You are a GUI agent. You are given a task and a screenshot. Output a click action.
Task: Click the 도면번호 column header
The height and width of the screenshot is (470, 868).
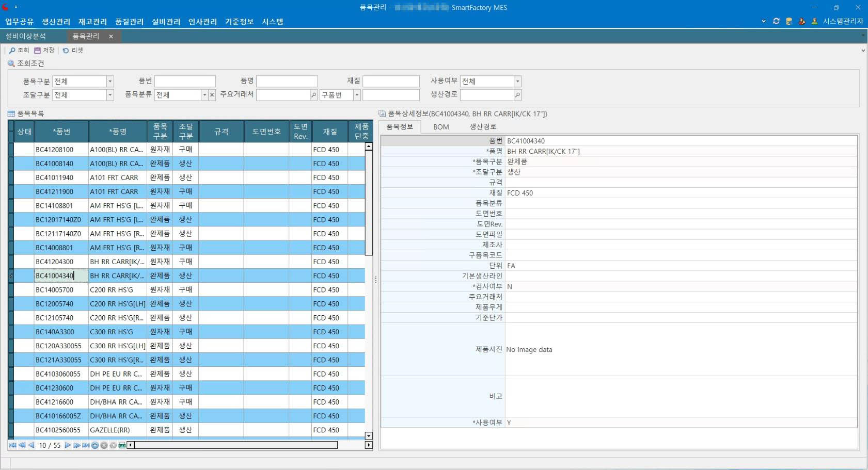(266, 132)
